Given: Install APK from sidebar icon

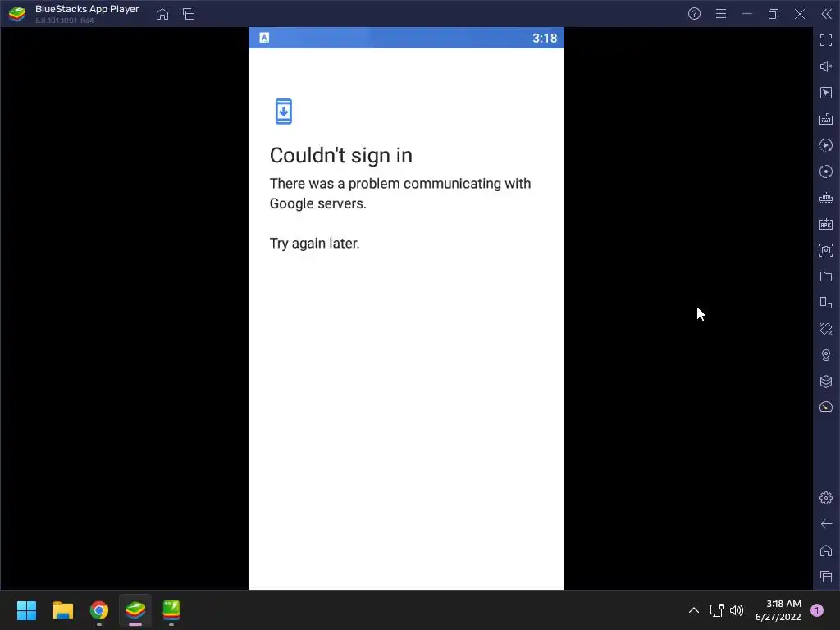Looking at the screenshot, I should click(x=826, y=224).
